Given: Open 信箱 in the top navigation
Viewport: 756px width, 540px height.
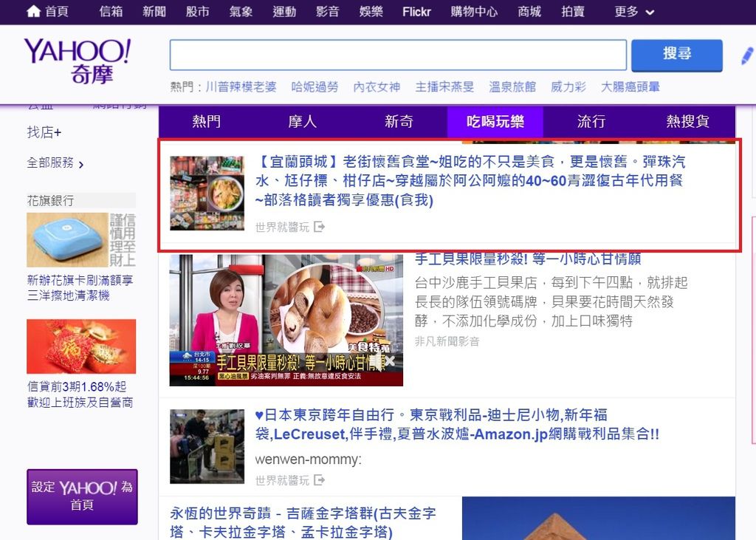Looking at the screenshot, I should click(111, 12).
